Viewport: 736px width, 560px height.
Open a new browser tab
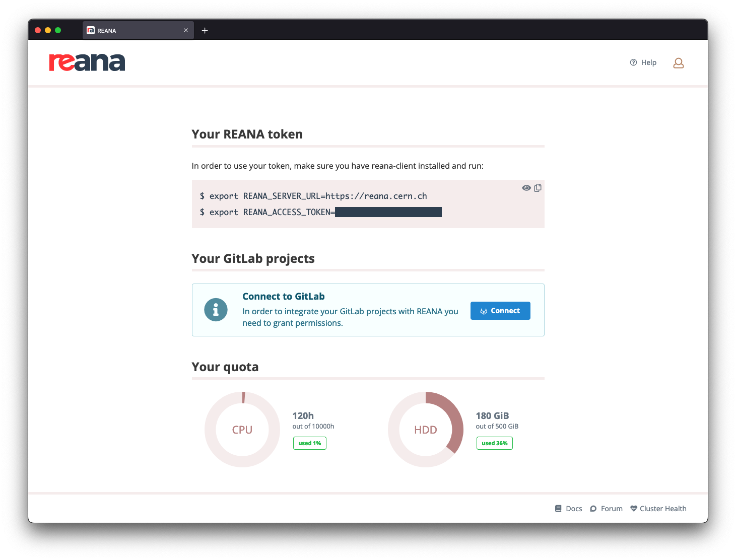(205, 30)
